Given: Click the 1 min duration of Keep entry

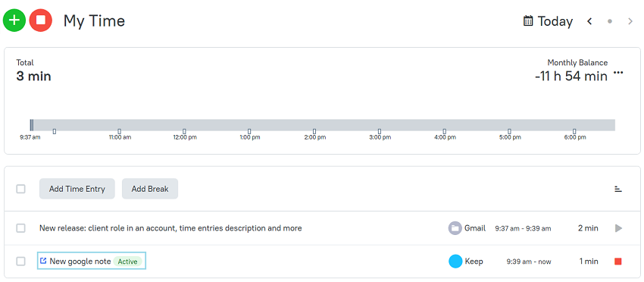Looking at the screenshot, I should pyautogui.click(x=589, y=262).
